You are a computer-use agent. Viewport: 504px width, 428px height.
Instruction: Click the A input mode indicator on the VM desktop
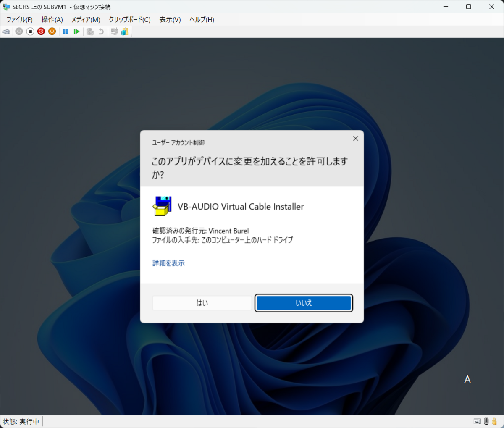click(x=467, y=380)
